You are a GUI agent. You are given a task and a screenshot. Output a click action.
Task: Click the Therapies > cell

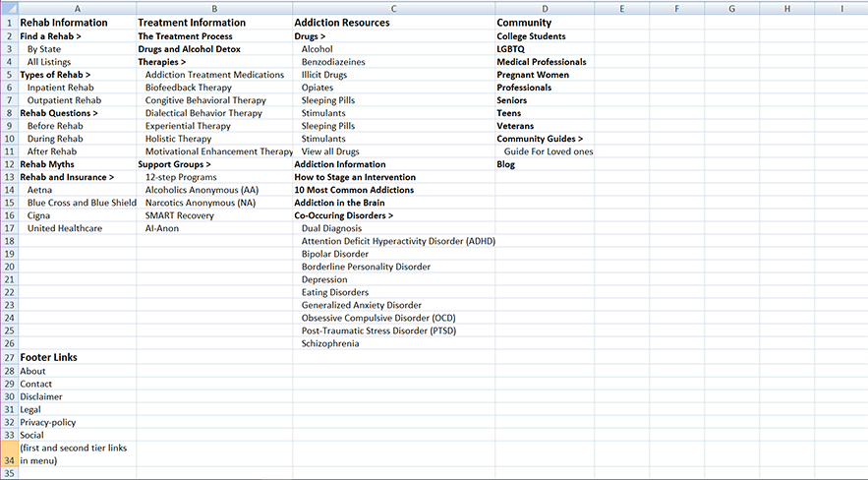point(162,62)
